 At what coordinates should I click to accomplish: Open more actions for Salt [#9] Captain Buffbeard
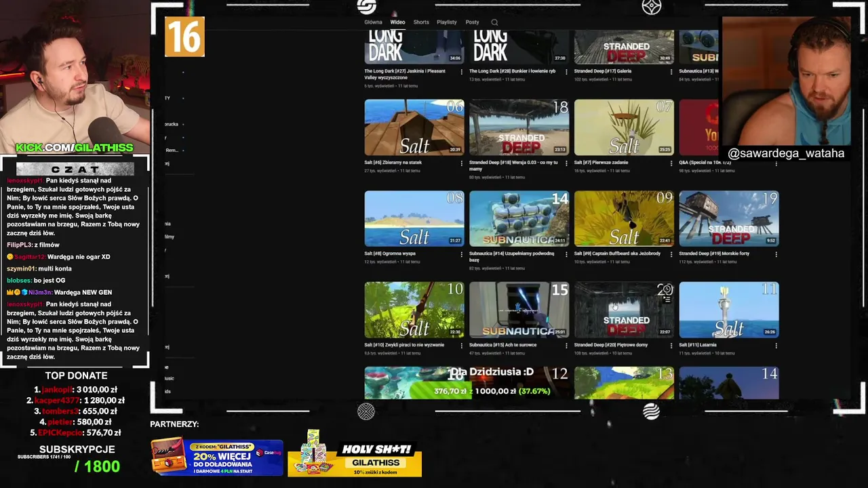click(671, 254)
